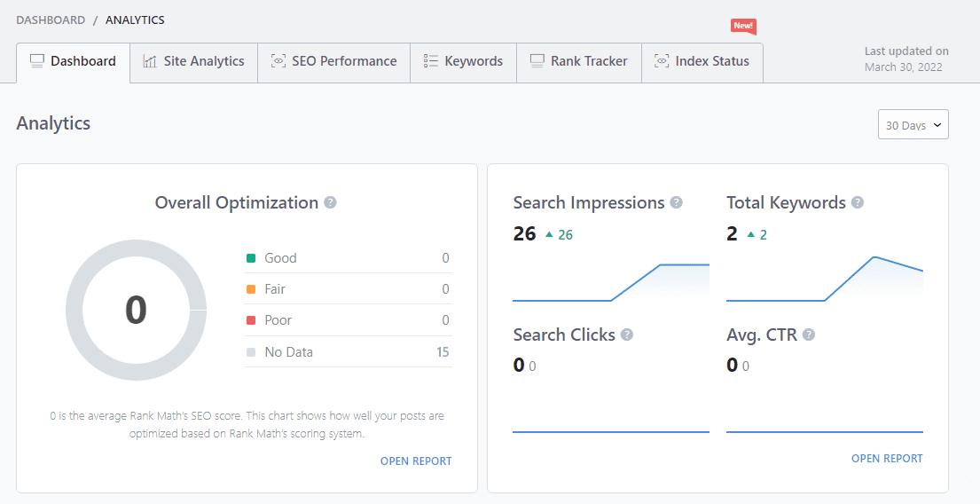Click the Avg. CTR heading
This screenshot has height=504, width=980.
click(x=761, y=335)
